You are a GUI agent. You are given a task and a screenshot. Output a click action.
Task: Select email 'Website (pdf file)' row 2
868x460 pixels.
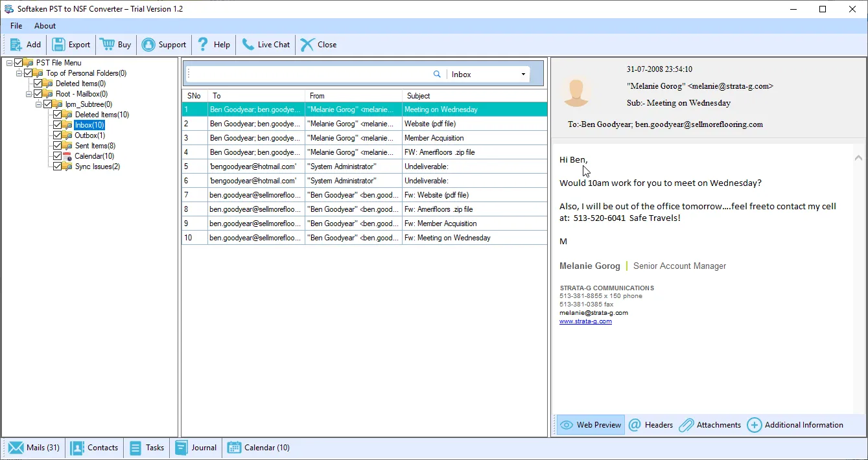point(364,124)
